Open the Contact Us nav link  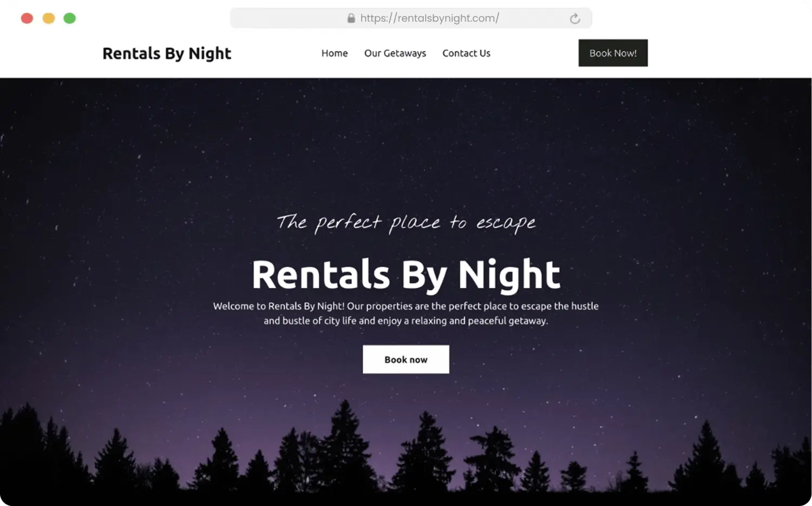tap(466, 53)
